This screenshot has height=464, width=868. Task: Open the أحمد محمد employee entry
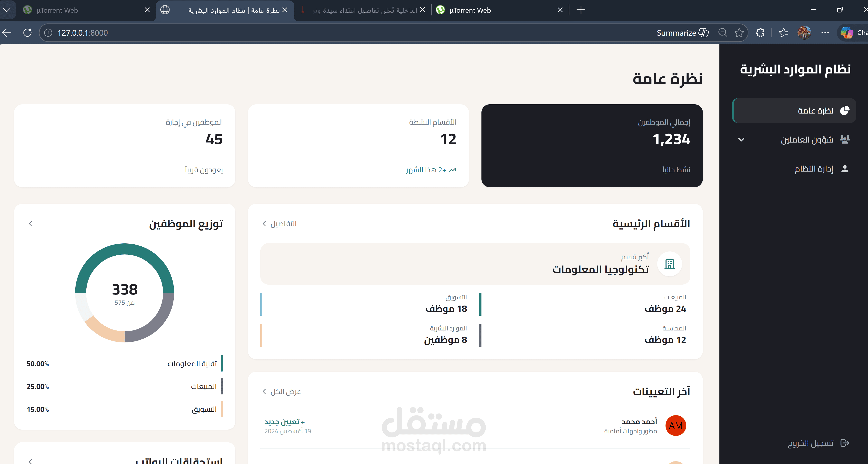(x=475, y=426)
